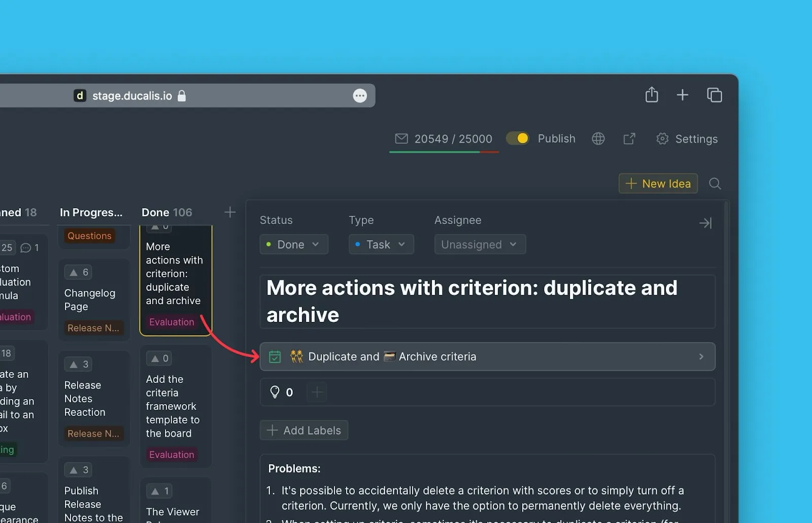
Task: Open the browser tabs overview icon
Action: click(x=715, y=95)
